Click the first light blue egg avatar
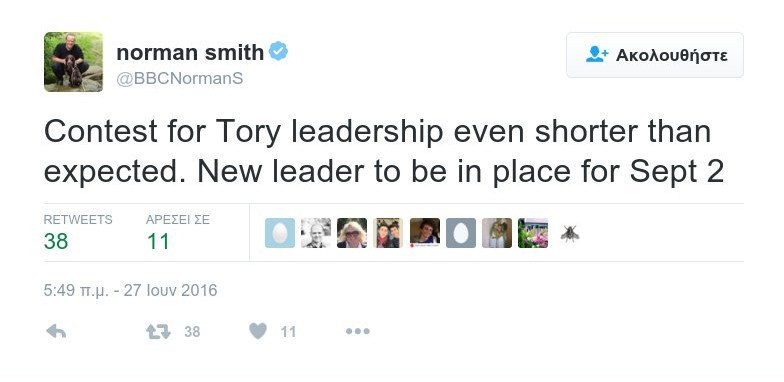The height and width of the screenshot is (382, 784). click(280, 233)
